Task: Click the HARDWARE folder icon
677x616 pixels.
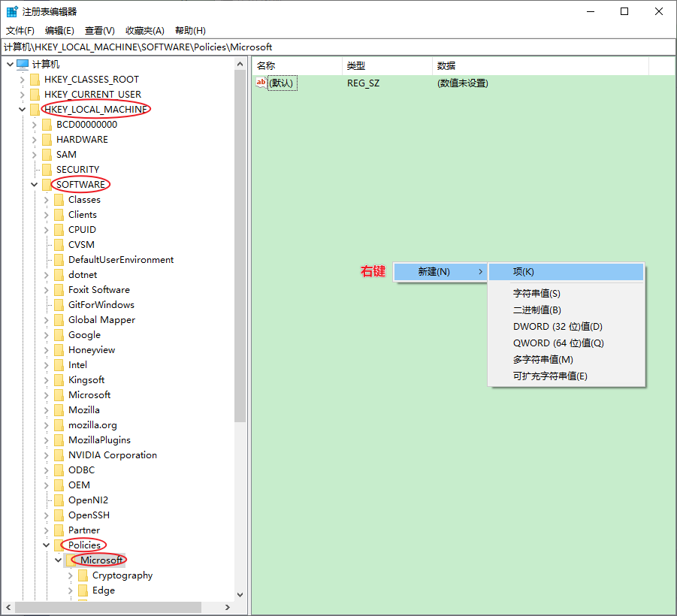Action: (x=47, y=140)
